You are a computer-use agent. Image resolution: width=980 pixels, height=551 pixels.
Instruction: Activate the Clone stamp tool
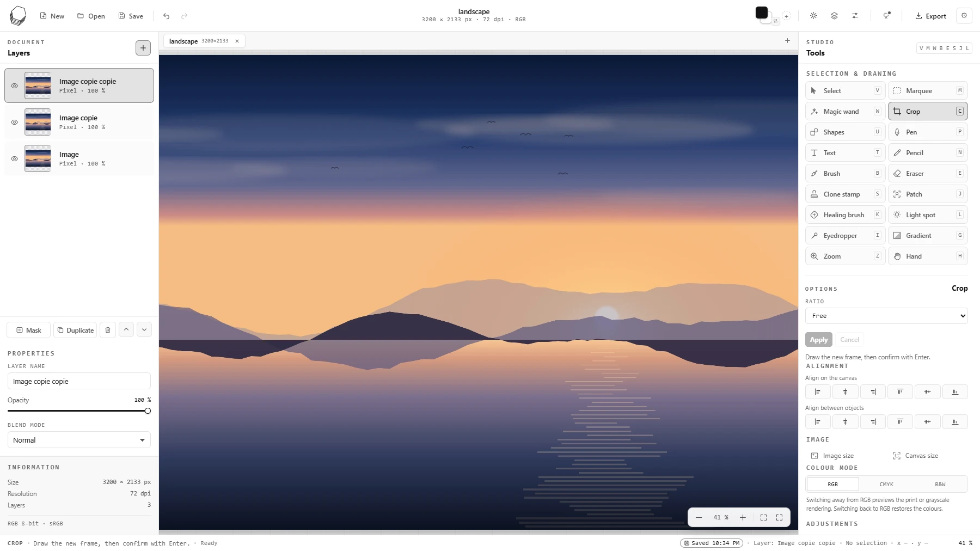click(x=845, y=194)
